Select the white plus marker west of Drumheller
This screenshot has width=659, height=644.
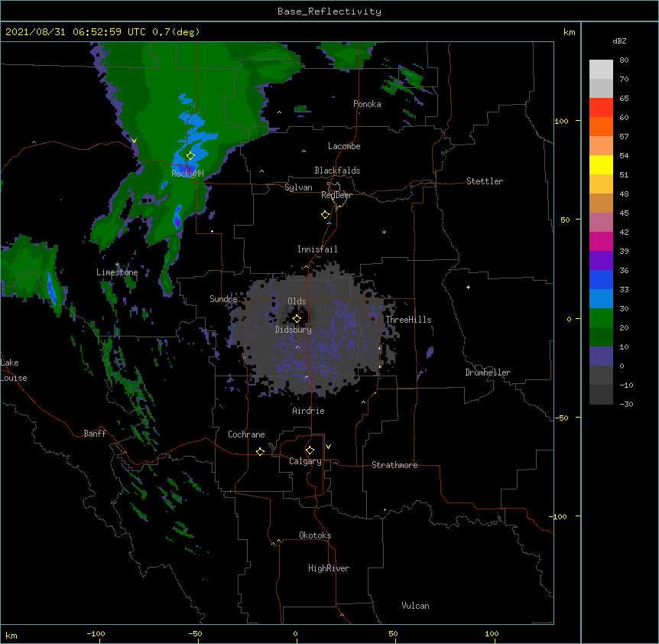[x=468, y=287]
